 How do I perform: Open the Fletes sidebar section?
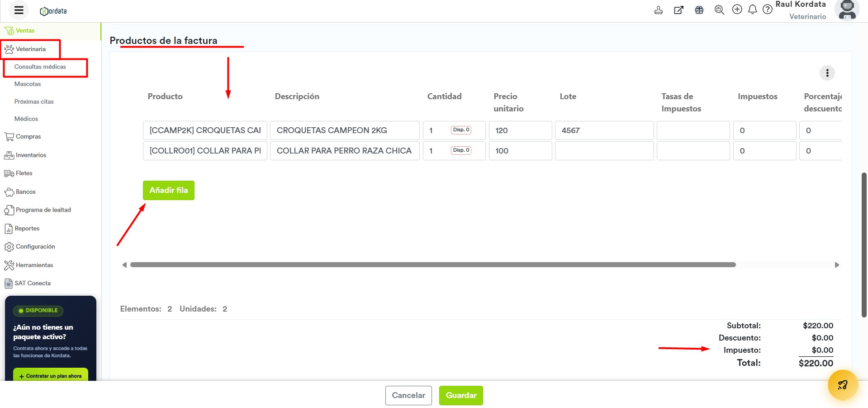pyautogui.click(x=19, y=173)
